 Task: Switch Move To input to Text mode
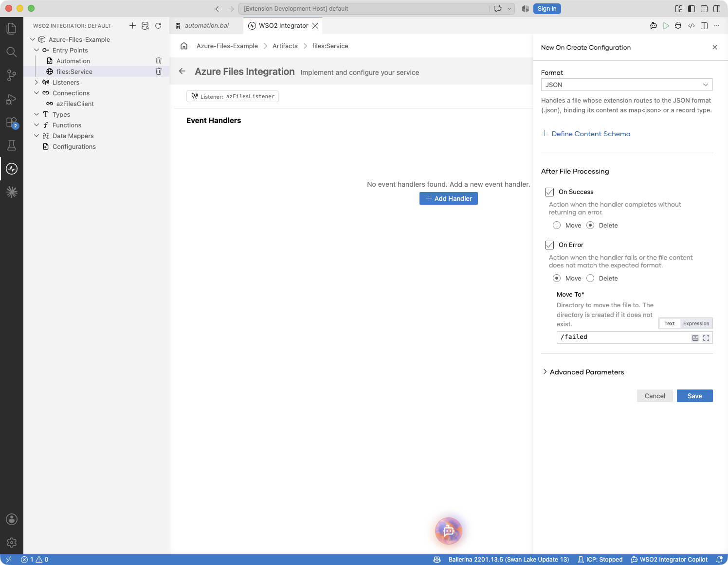[x=670, y=323]
